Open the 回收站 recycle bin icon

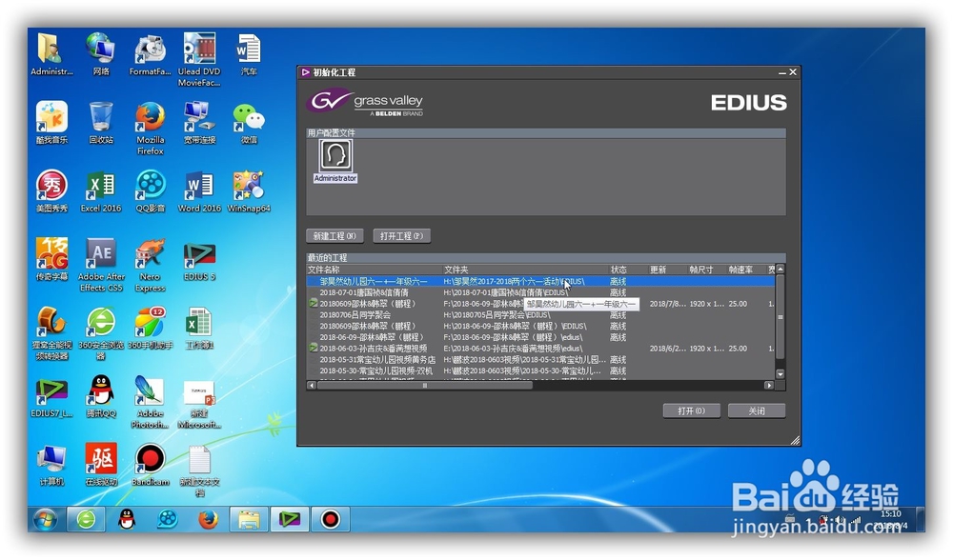pyautogui.click(x=101, y=123)
